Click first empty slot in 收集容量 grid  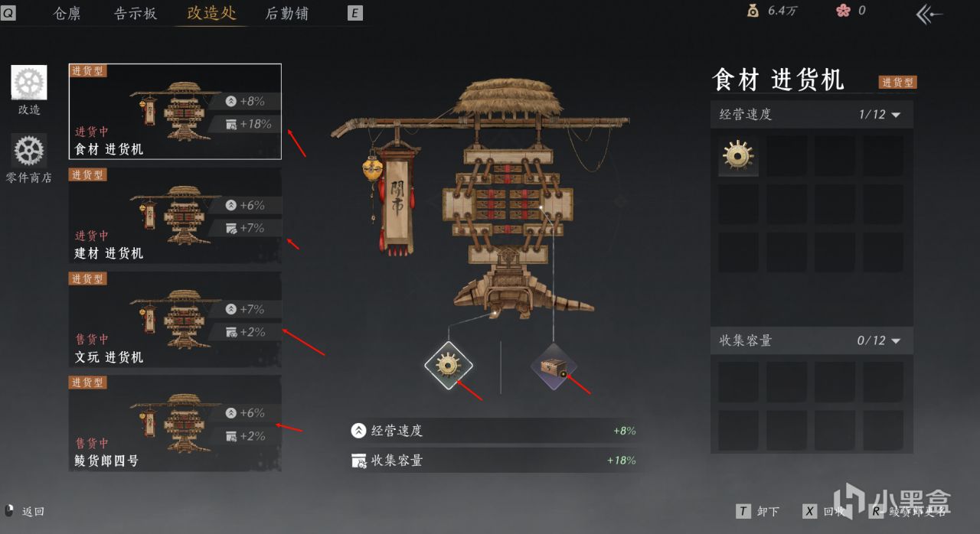[738, 382]
